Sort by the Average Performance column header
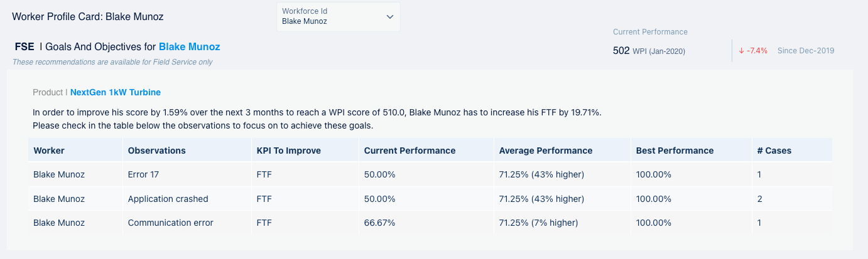The height and width of the screenshot is (259, 868). tap(545, 151)
